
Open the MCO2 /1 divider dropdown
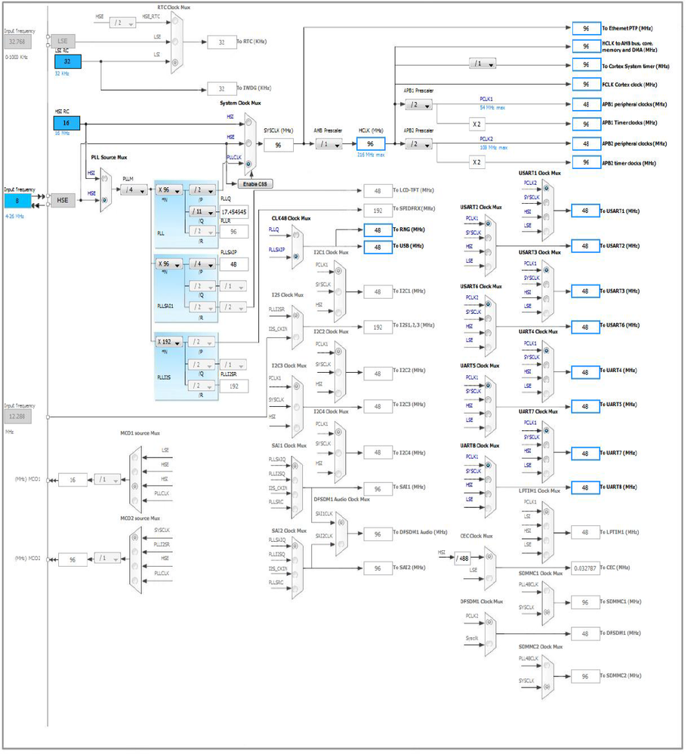[107, 559]
